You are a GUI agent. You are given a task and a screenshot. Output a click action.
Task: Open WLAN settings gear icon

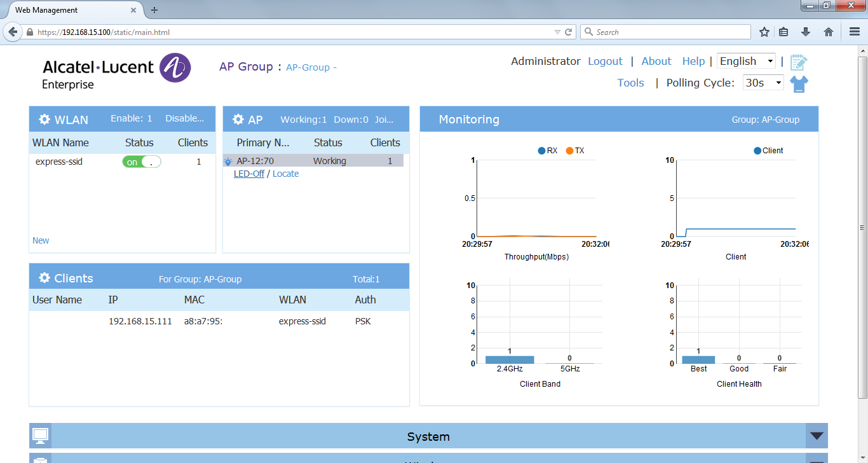point(44,120)
